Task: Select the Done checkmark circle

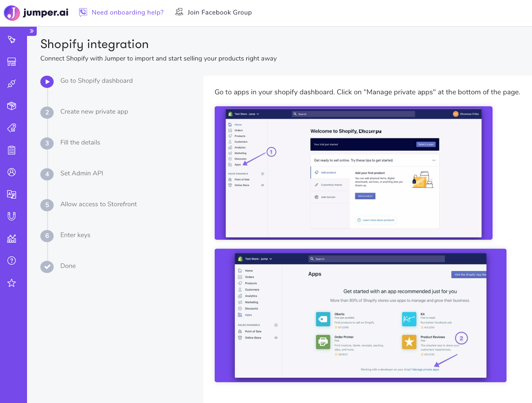Action: (x=47, y=267)
